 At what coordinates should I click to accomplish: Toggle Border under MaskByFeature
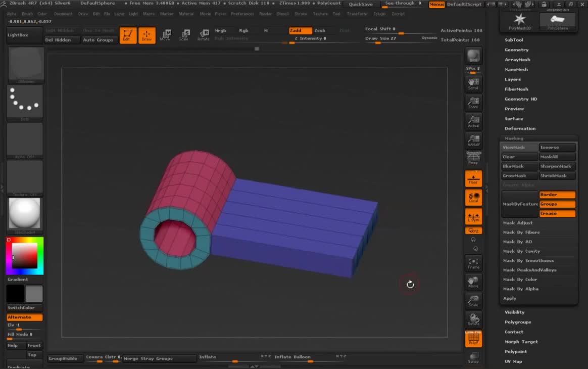coord(557,195)
